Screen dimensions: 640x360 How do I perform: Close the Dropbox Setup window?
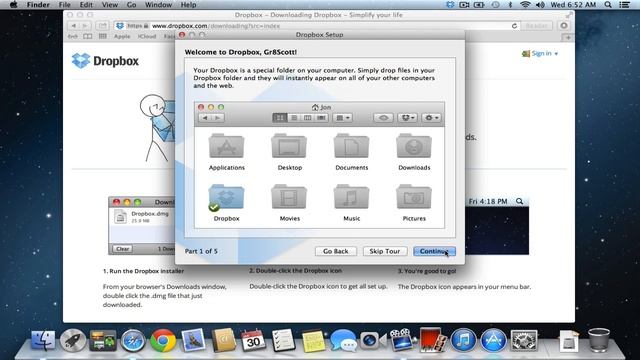click(x=182, y=35)
